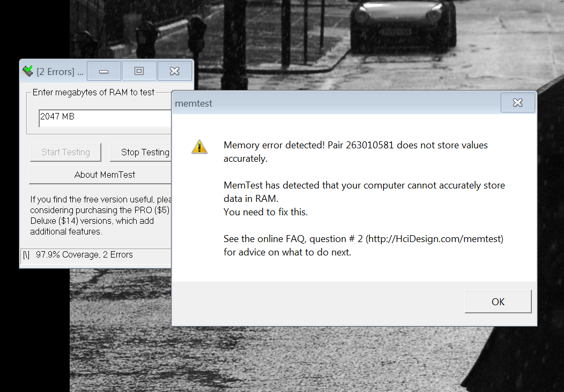Image resolution: width=564 pixels, height=392 pixels.
Task: Click the HciDesign.com/memtest URL text
Action: pyautogui.click(x=435, y=239)
